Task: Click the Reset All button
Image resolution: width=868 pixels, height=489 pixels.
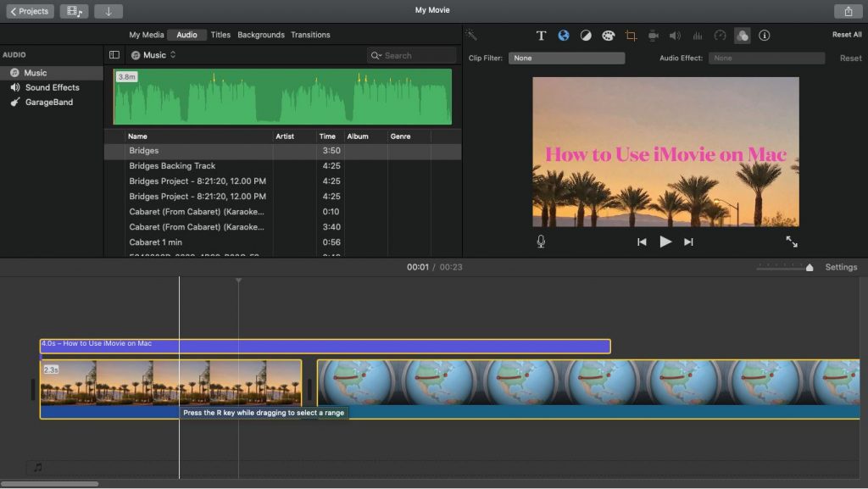Action: [x=846, y=35]
